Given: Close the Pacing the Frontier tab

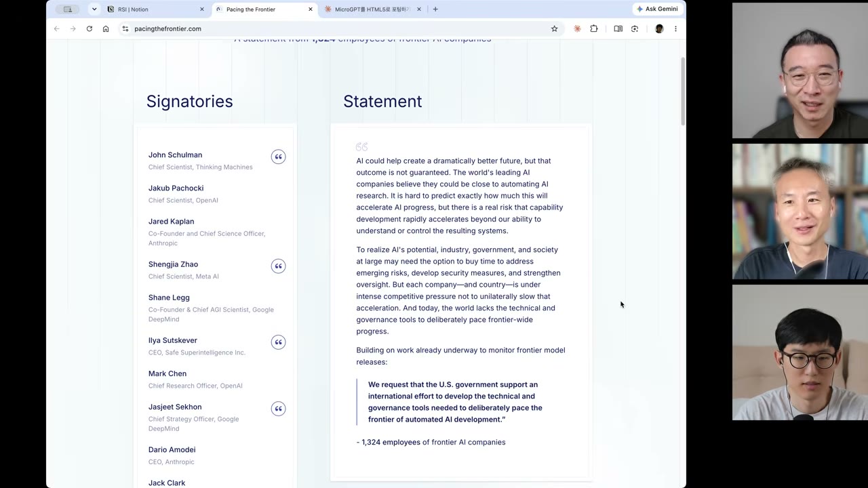Looking at the screenshot, I should click(x=311, y=9).
